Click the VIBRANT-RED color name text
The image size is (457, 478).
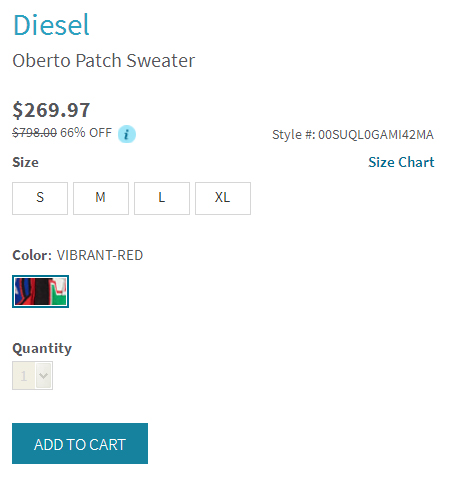100,255
